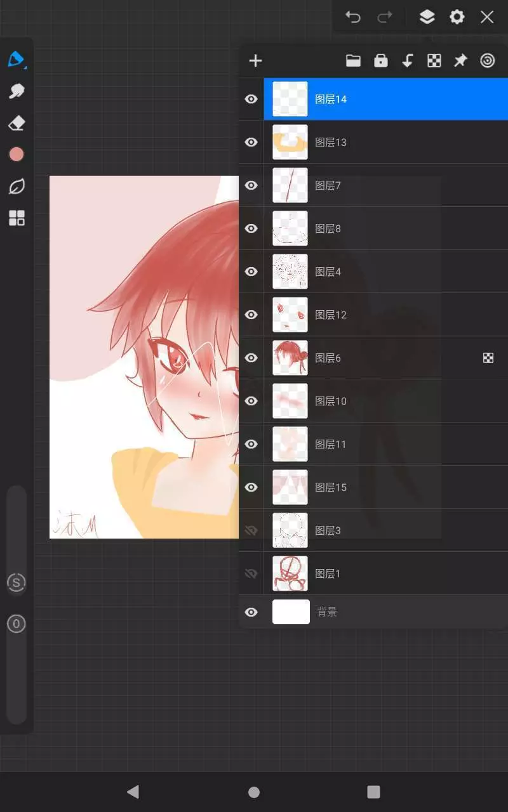Add a new layer with plus icon
The height and width of the screenshot is (812, 508).
coord(255,61)
